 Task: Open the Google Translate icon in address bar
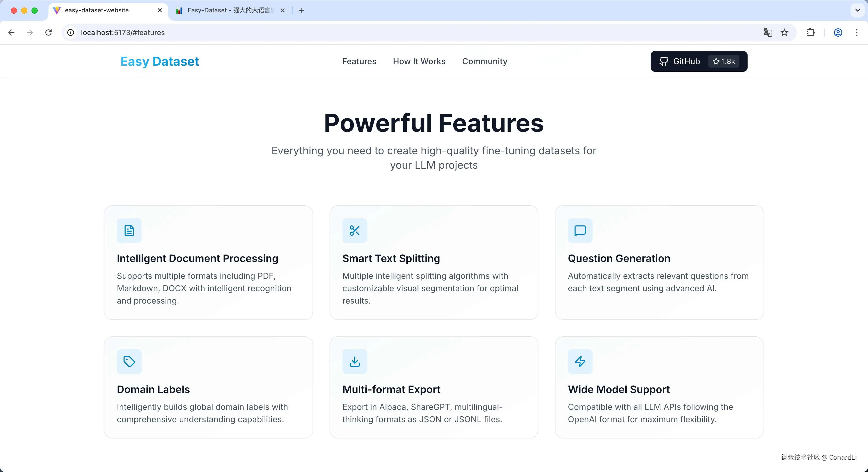768,32
